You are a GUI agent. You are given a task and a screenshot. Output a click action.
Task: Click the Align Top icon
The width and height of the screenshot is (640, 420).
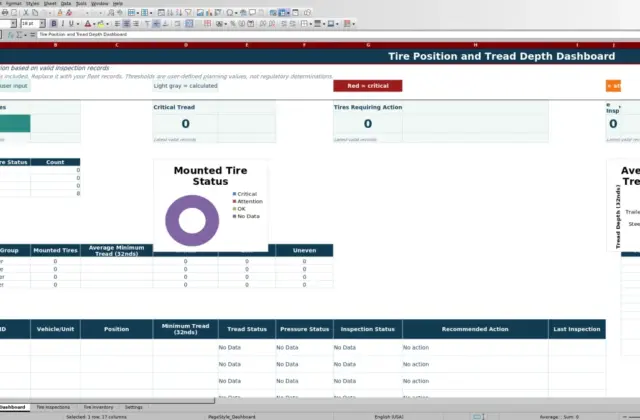148,24
